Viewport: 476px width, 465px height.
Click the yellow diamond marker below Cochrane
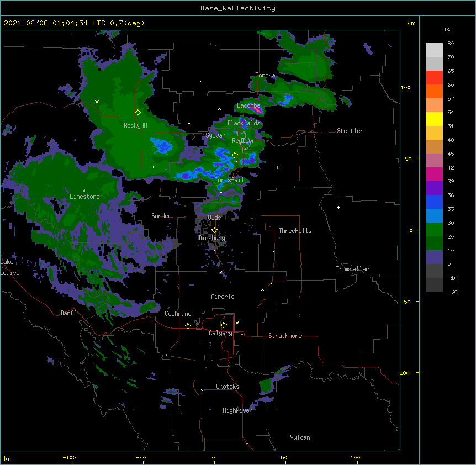click(188, 326)
